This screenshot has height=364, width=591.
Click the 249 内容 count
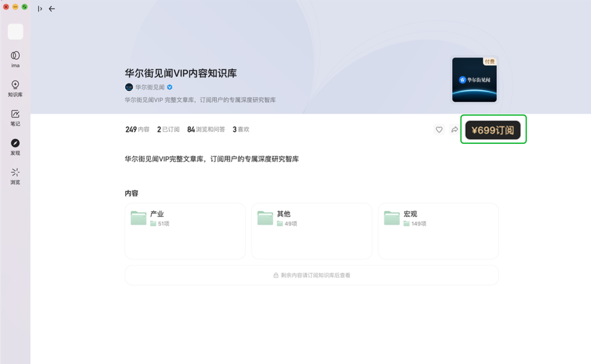click(137, 130)
